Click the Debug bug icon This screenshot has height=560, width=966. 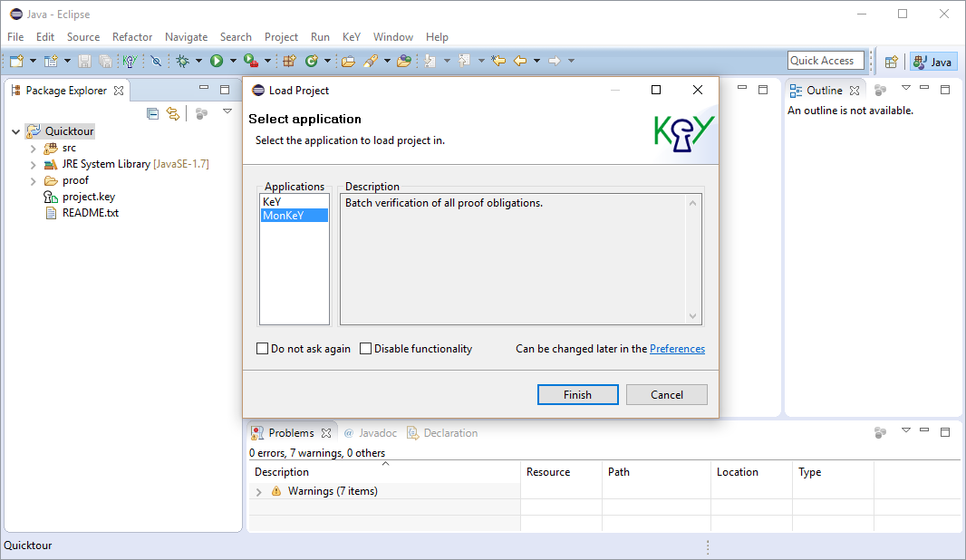tap(183, 61)
